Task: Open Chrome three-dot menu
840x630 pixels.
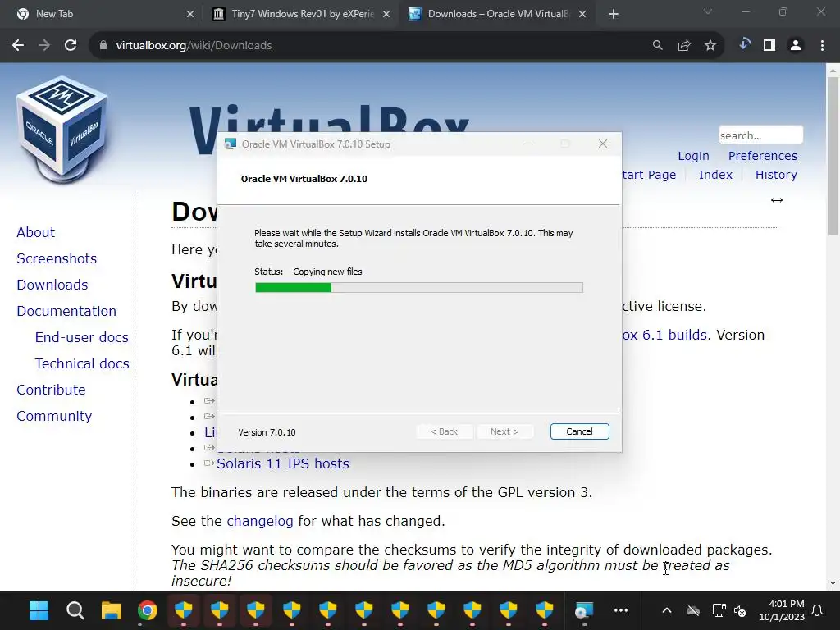Action: point(822,46)
